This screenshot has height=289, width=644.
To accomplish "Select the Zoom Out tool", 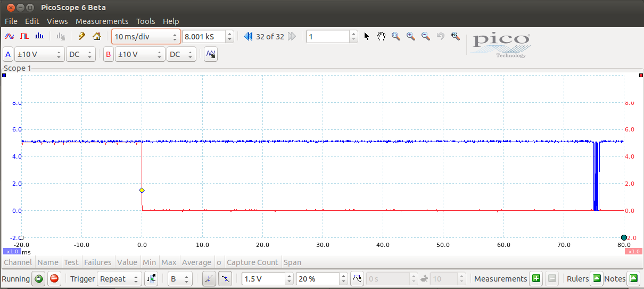I will click(426, 36).
